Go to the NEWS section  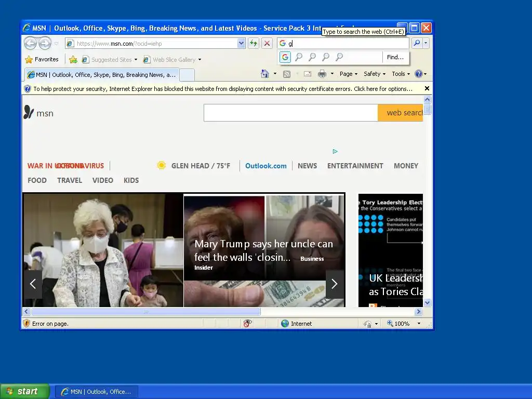coord(307,166)
